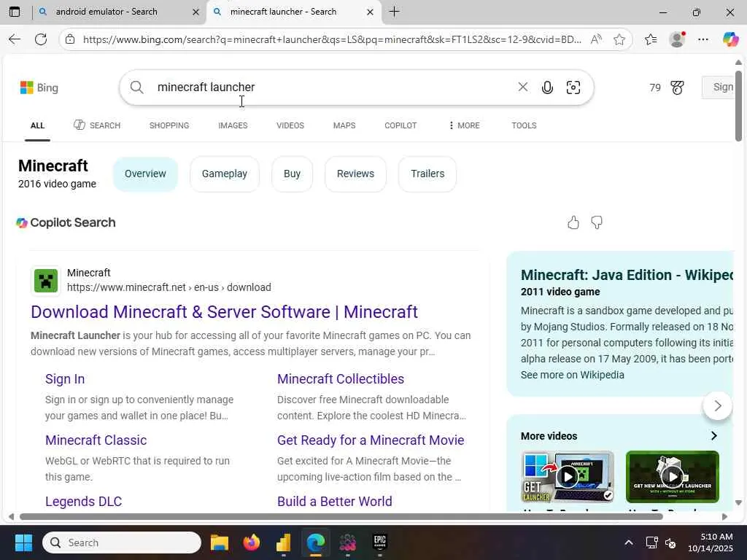
Task: Switch to VIDEOS results
Action: tap(290, 125)
